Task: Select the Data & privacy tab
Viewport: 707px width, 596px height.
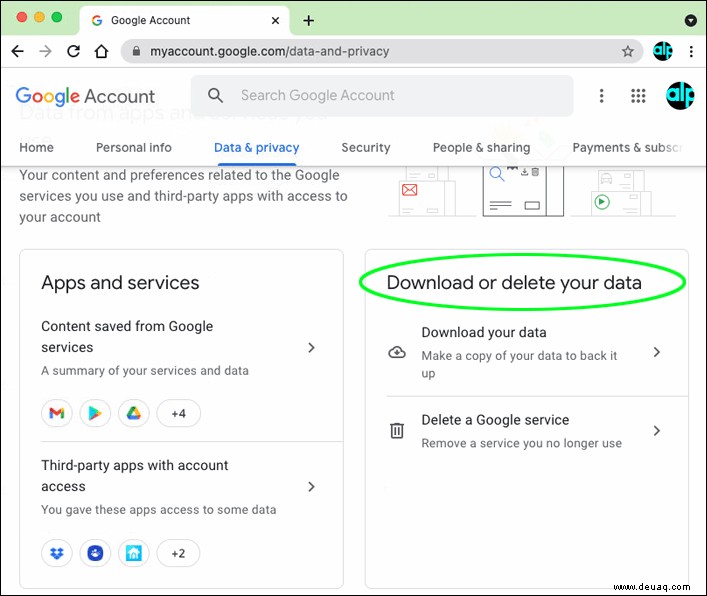Action: coord(257,147)
